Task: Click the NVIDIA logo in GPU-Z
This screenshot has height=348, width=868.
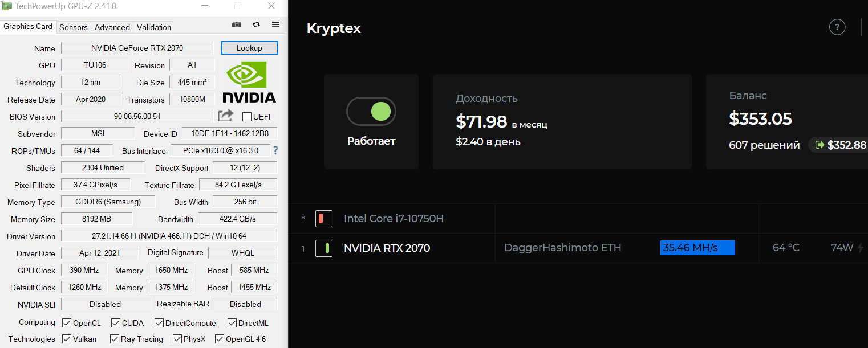Action: [x=249, y=83]
